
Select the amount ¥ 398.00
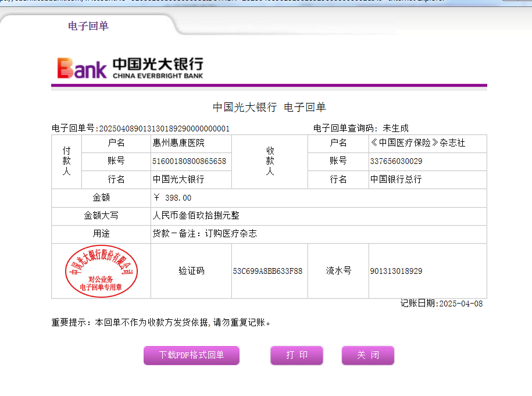(172, 198)
